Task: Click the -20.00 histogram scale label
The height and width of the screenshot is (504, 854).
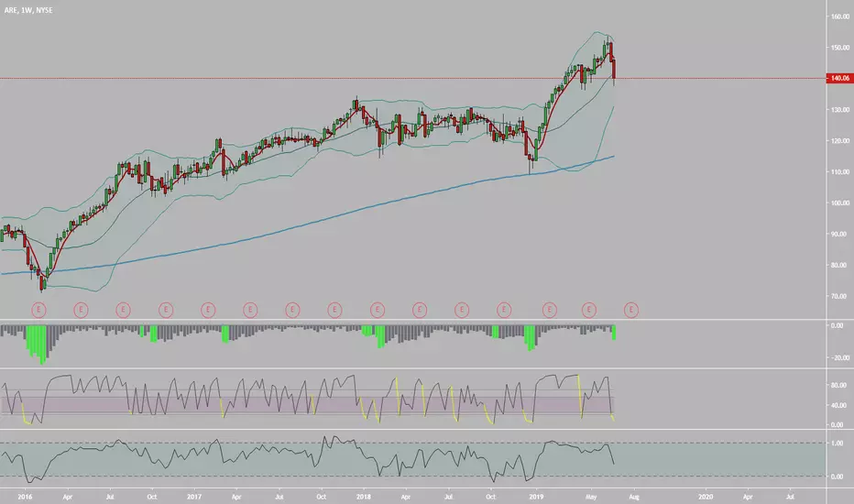Action: tap(839, 358)
